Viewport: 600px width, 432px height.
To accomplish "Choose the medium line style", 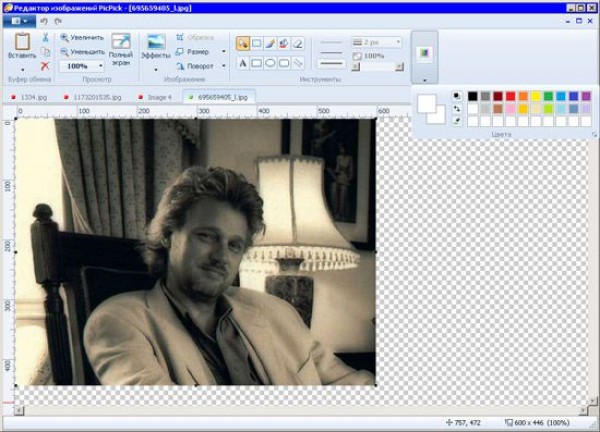I will coord(331,53).
